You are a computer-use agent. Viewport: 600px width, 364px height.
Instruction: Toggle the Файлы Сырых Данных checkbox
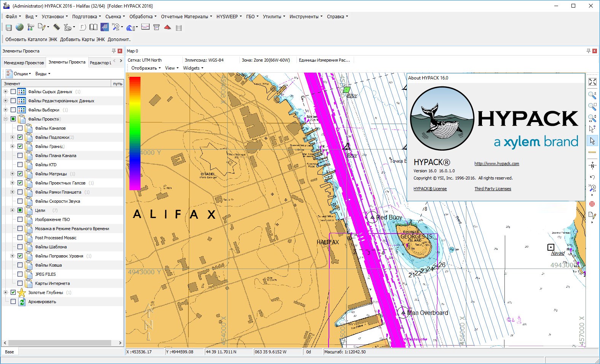tap(13, 92)
